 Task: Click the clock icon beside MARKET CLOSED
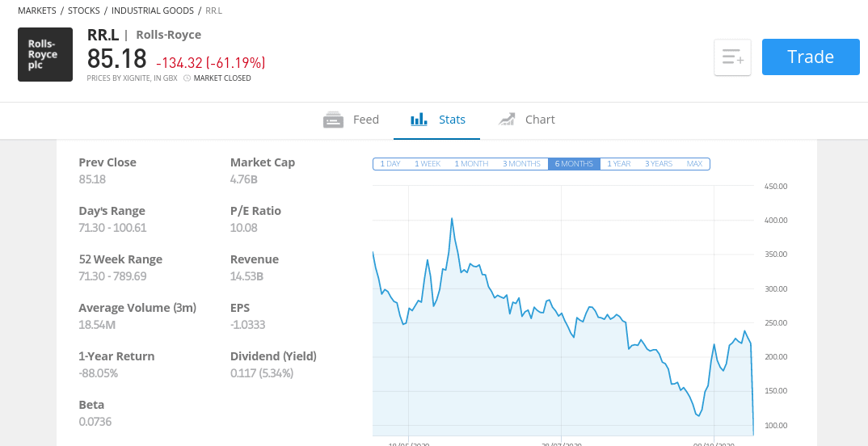(x=188, y=78)
